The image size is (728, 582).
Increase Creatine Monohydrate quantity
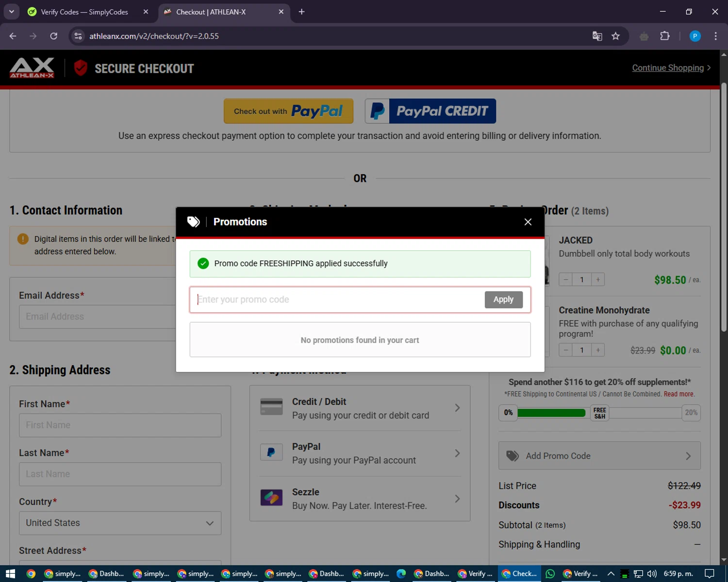598,350
